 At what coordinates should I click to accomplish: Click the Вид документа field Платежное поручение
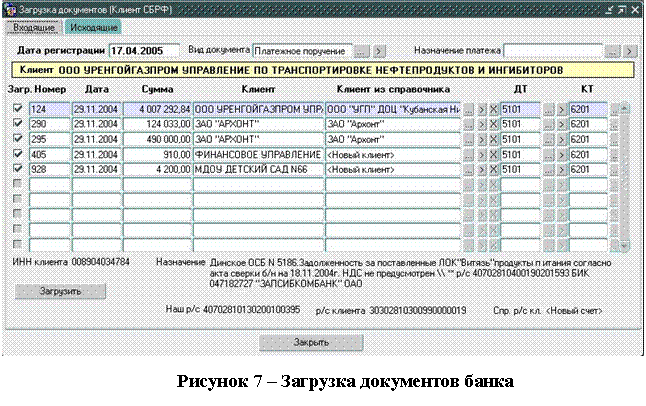point(303,51)
